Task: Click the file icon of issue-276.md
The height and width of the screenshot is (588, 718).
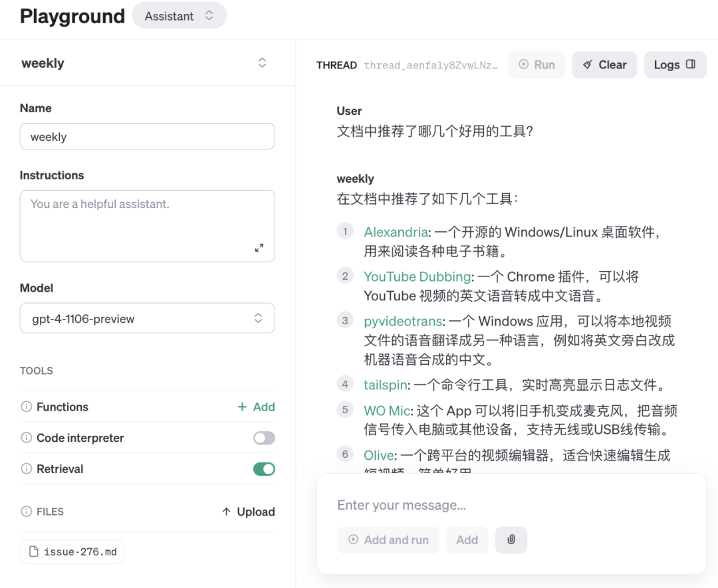Action: point(34,551)
